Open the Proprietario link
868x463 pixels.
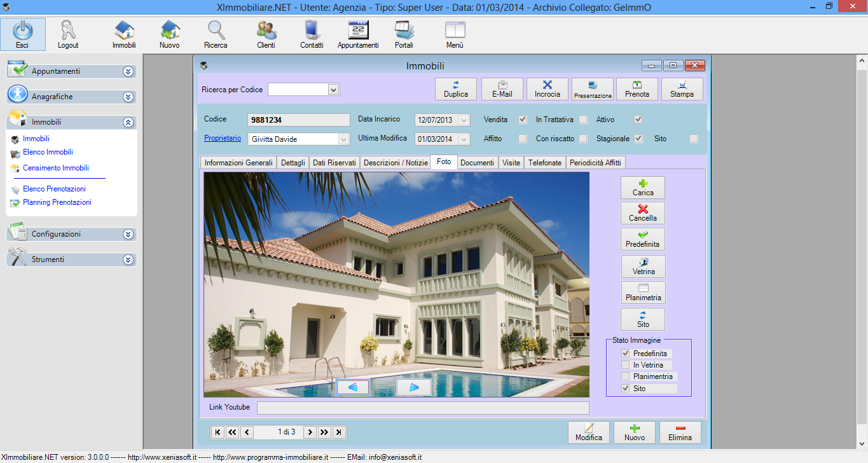click(x=223, y=138)
